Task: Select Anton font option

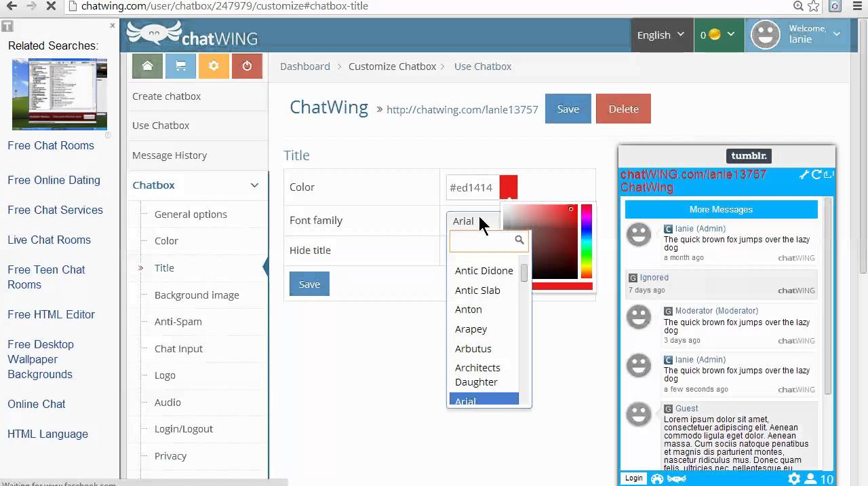Action: tap(469, 309)
